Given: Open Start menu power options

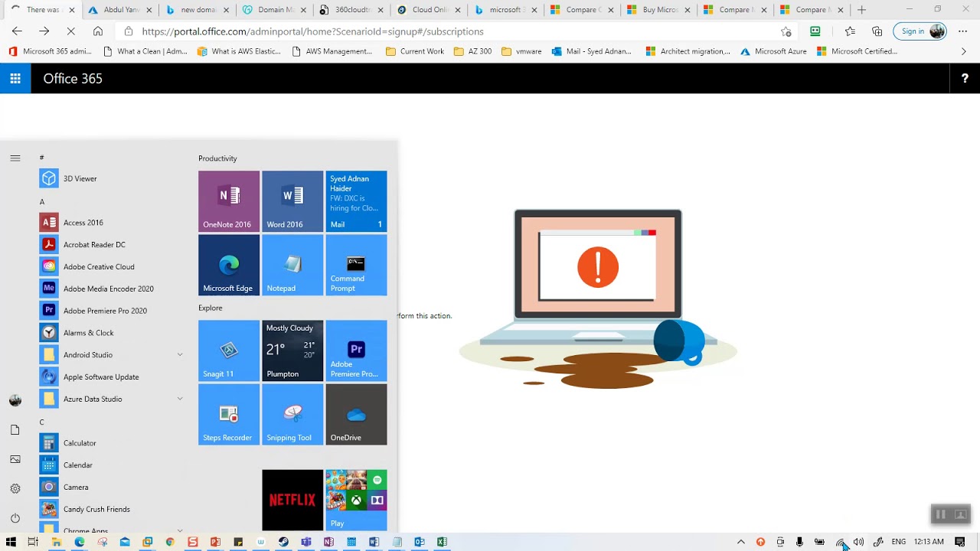Looking at the screenshot, I should [15, 518].
